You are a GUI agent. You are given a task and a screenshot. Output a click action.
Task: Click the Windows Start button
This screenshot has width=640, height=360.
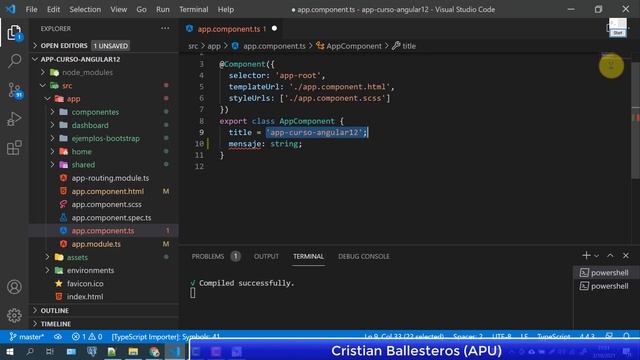click(x=9, y=351)
